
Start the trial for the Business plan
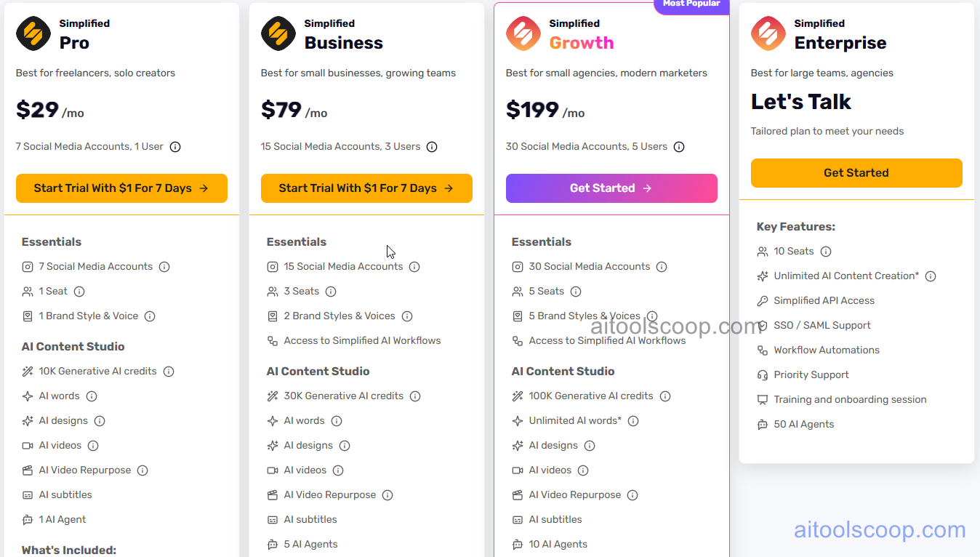tap(366, 188)
